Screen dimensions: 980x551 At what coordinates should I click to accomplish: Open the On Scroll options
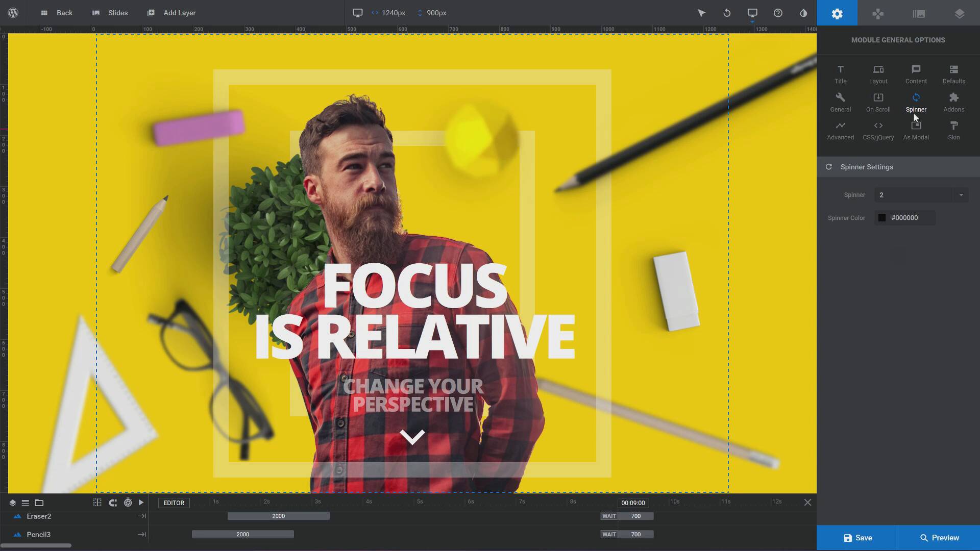(878, 102)
